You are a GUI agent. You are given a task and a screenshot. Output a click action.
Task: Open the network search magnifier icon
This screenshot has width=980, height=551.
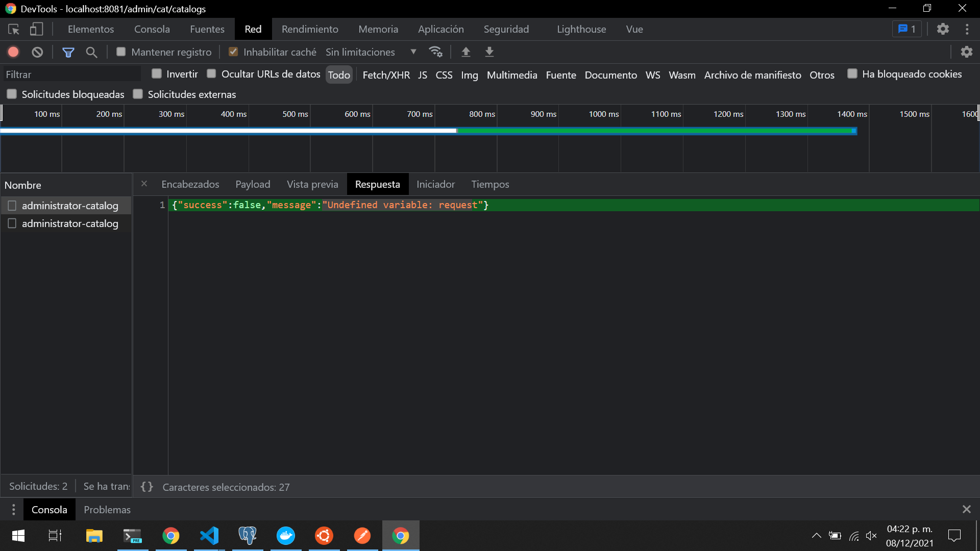click(x=91, y=52)
